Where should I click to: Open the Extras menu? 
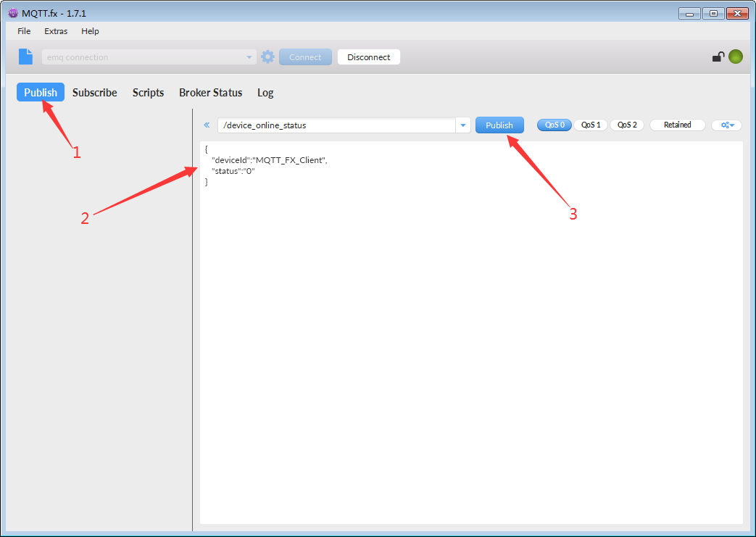pyautogui.click(x=56, y=31)
